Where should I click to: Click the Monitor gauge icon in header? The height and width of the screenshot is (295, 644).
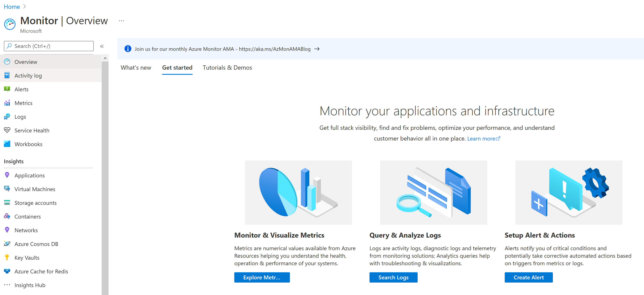10,24
